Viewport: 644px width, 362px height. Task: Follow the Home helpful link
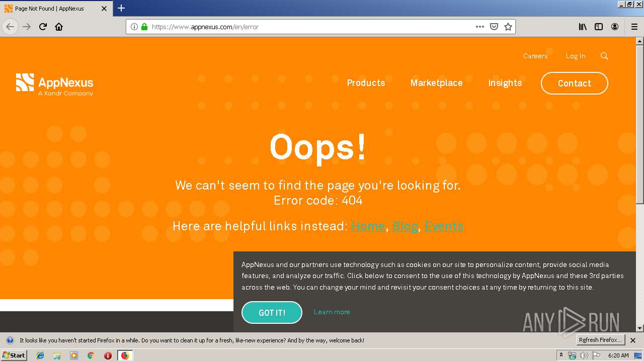(368, 226)
